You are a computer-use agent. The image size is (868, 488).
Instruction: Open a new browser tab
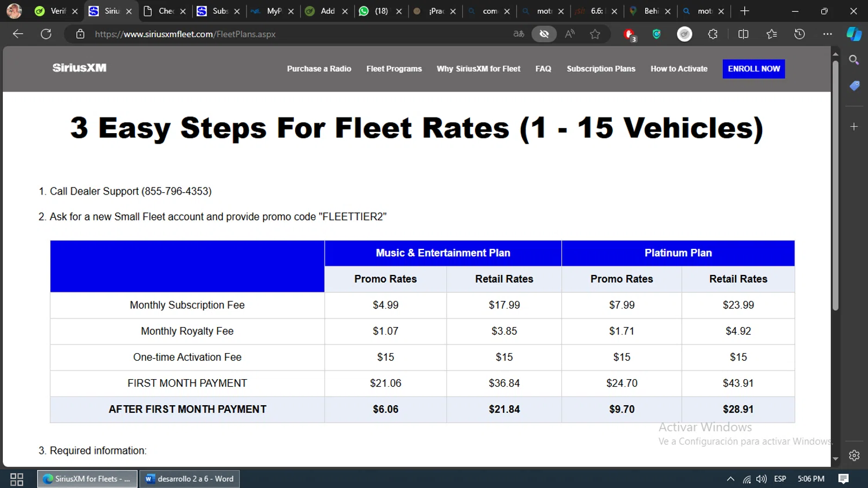745,11
